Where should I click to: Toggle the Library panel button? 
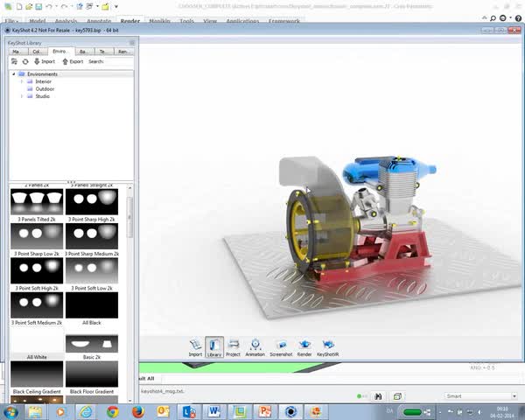tap(214, 347)
